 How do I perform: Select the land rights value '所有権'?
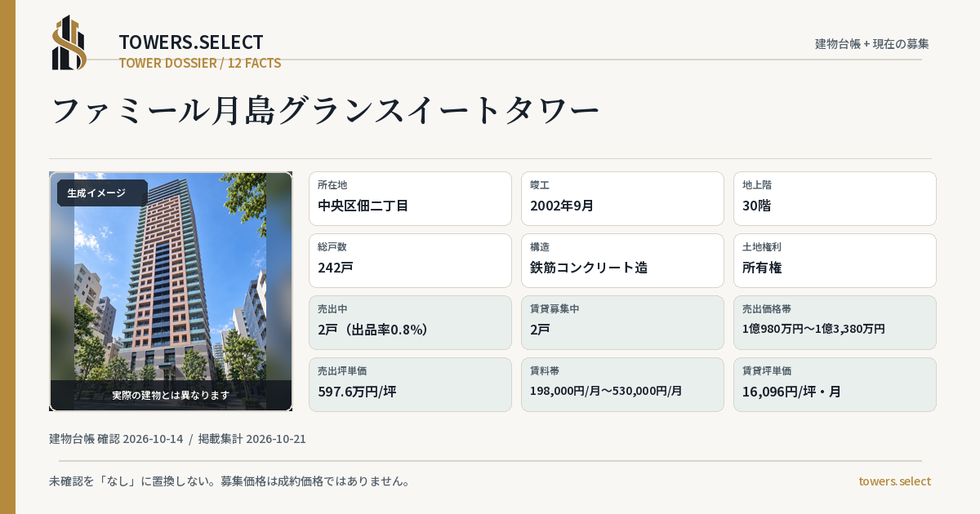[x=762, y=268]
